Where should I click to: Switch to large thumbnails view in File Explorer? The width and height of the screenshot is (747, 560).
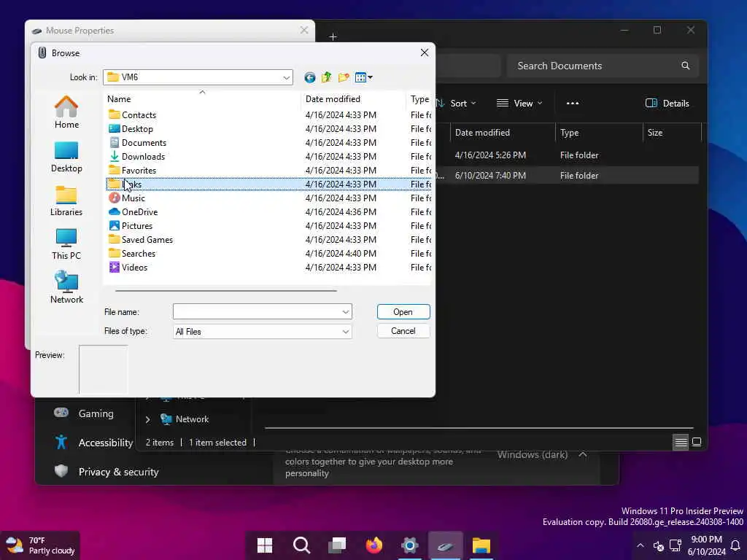pos(697,443)
